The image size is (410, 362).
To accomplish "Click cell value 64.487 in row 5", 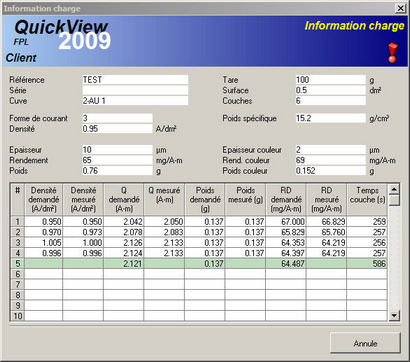I will [286, 264].
